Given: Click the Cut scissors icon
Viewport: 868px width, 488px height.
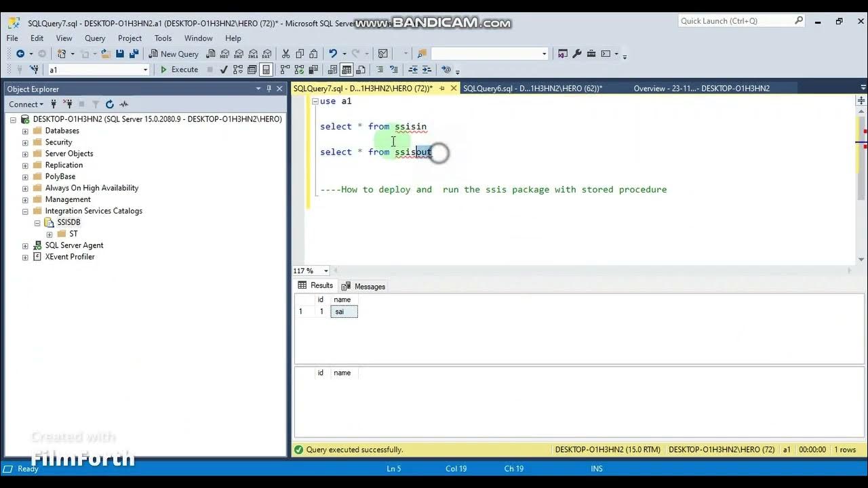Looking at the screenshot, I should (x=285, y=54).
